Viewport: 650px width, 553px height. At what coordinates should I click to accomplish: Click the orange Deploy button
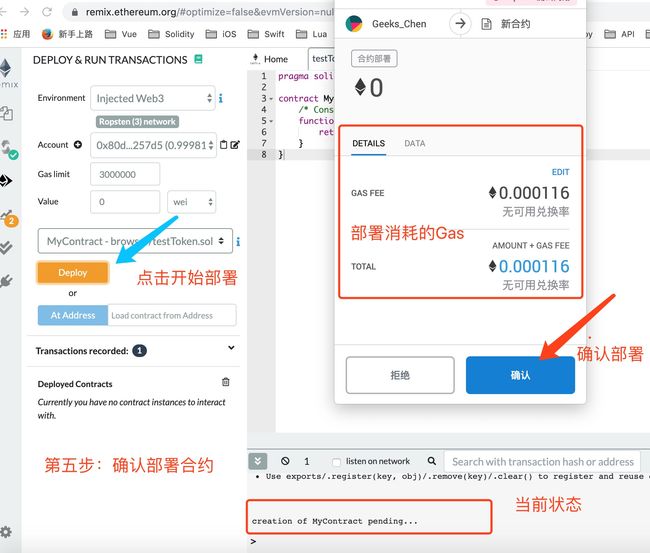click(73, 272)
